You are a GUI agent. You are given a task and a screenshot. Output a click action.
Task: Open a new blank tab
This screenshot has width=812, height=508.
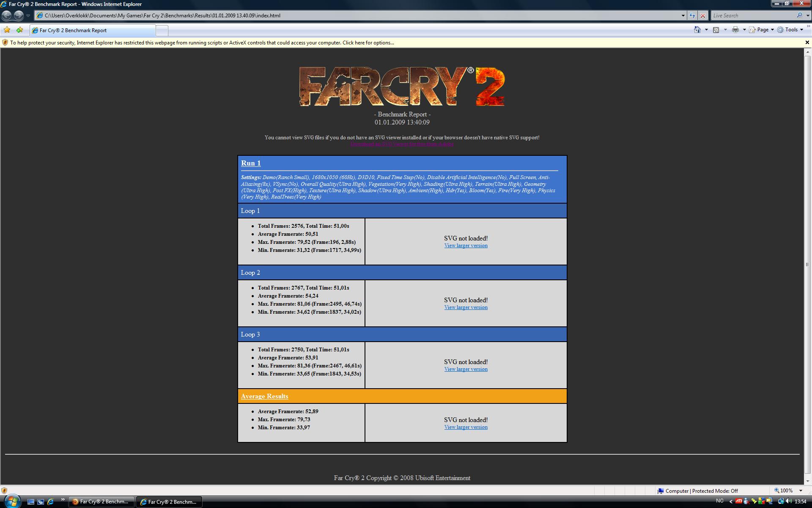click(162, 30)
